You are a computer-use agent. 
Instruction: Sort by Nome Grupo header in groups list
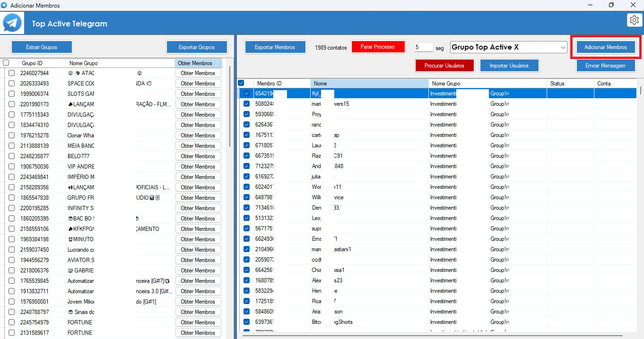(120, 63)
